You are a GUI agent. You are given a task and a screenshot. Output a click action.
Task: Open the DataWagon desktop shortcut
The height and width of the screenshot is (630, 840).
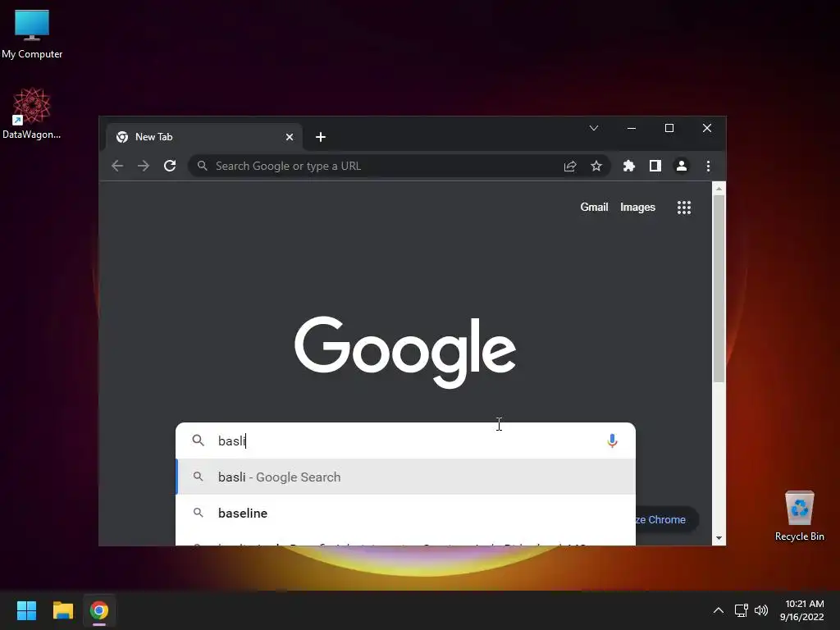click(x=32, y=113)
